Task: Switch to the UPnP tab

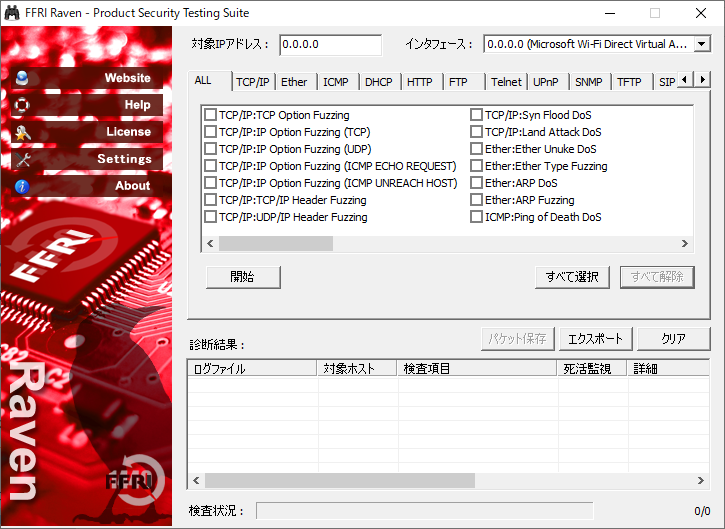Action: pos(548,82)
